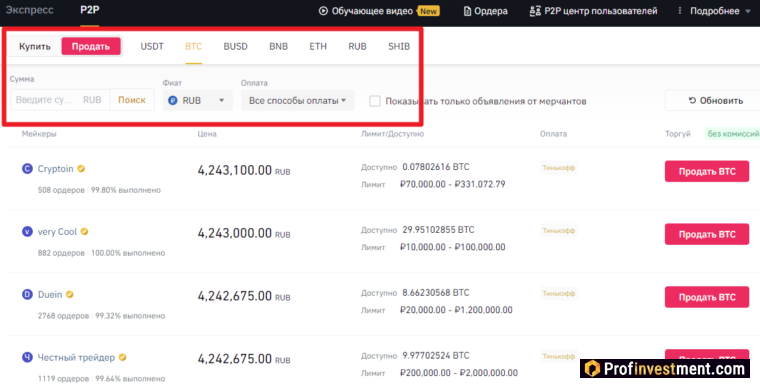Click the без комиссий label
Image resolution: width=760 pixels, height=388 pixels.
tap(733, 134)
